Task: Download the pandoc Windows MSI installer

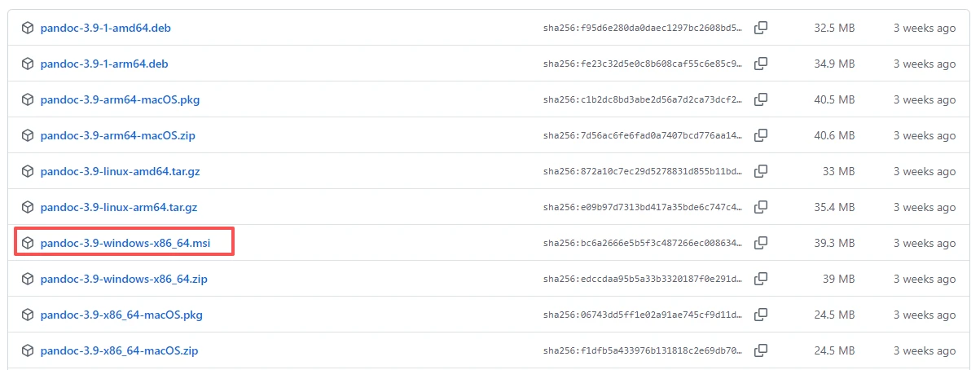Action: [125, 243]
